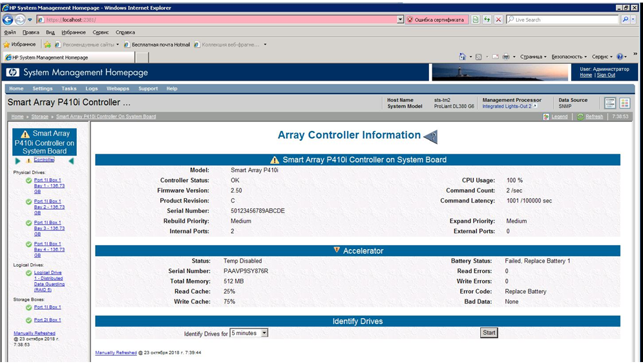Screen dimensions: 643x364
Task: Click the printer icon in command bar
Action: point(507,57)
